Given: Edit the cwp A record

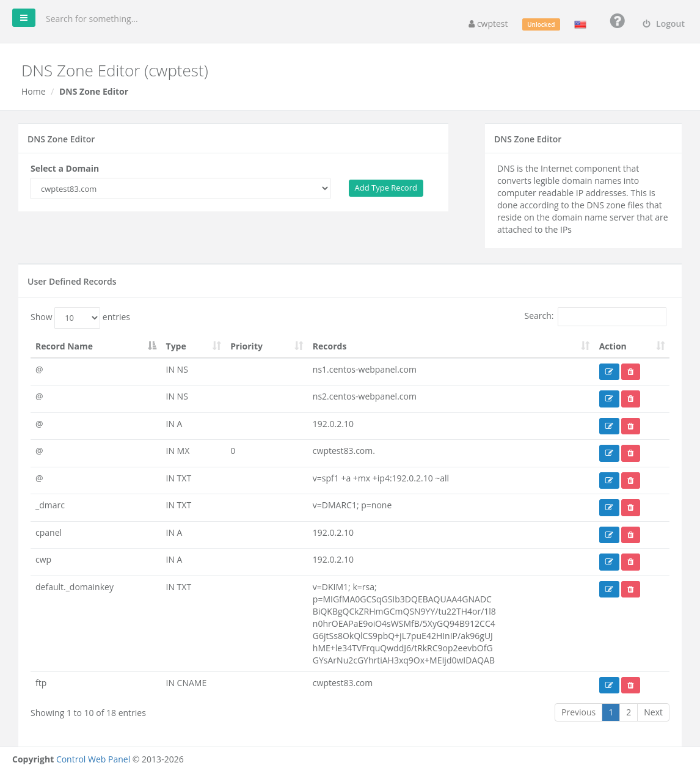Looking at the screenshot, I should 609,561.
